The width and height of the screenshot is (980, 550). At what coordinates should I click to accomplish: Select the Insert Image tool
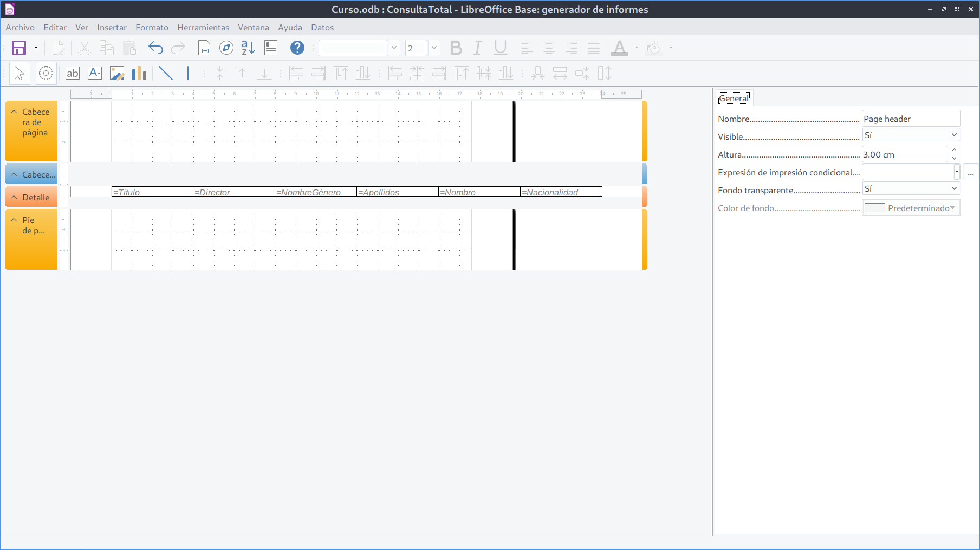(117, 73)
